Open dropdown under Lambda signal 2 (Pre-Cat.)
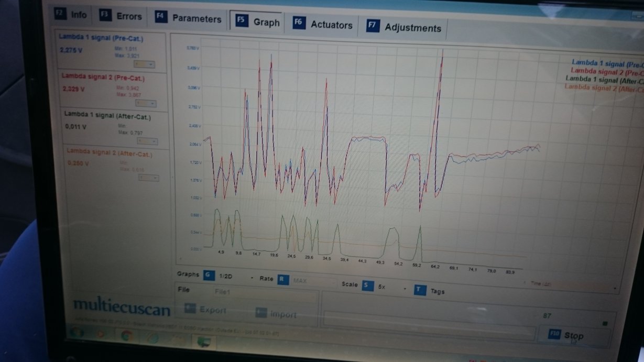The width and height of the screenshot is (644, 362). (145, 103)
